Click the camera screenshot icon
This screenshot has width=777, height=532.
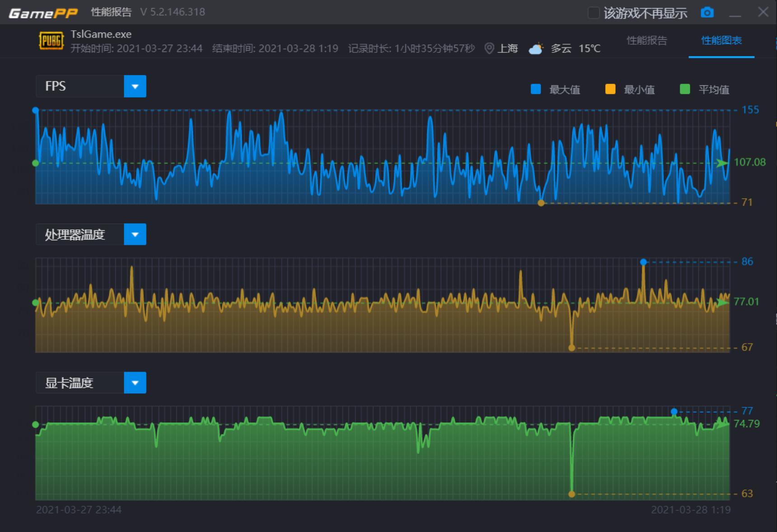707,13
